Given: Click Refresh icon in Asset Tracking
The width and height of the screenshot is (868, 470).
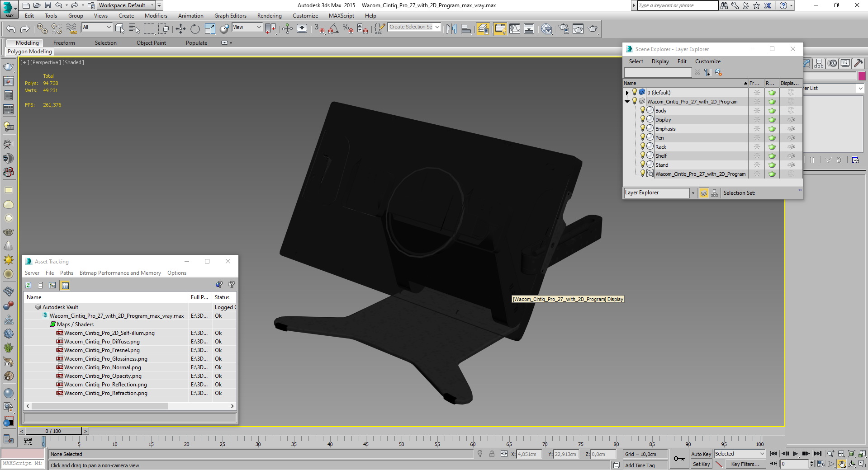Looking at the screenshot, I should [28, 285].
